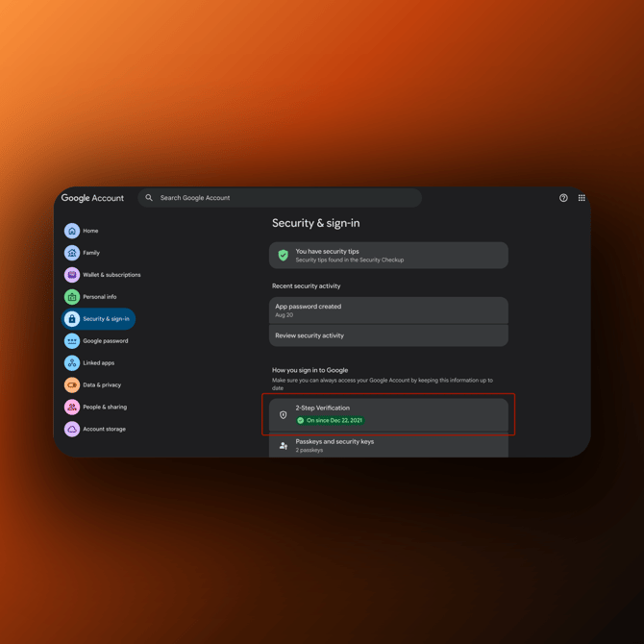The width and height of the screenshot is (644, 644).
Task: Go to the Family section
Action: [91, 253]
